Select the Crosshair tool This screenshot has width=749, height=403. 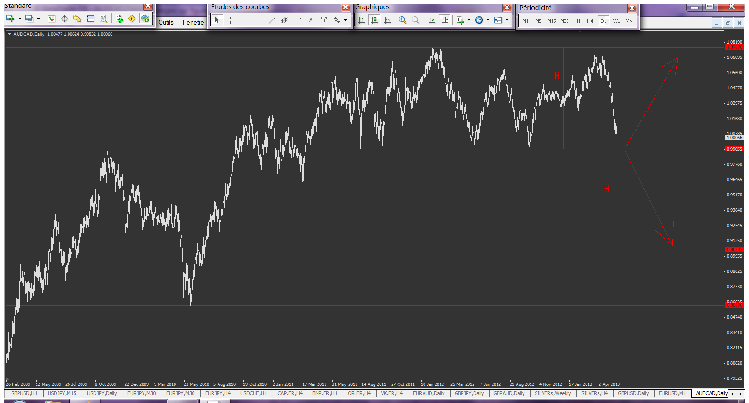(231, 20)
